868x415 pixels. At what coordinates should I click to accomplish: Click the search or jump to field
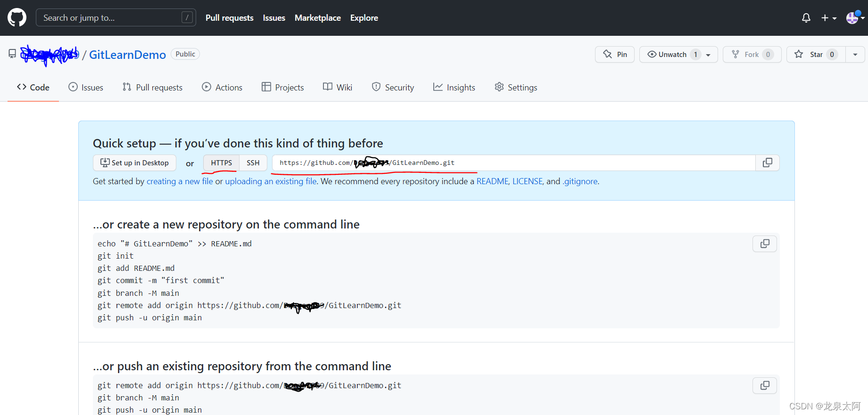pos(116,17)
